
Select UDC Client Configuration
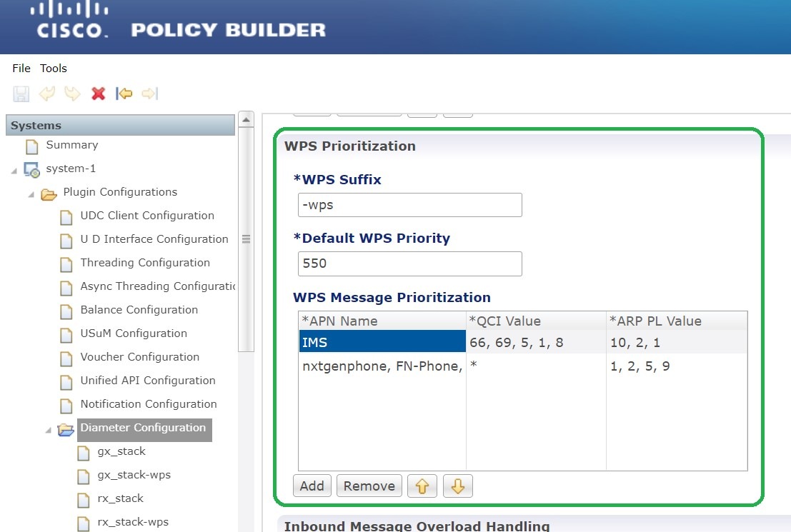(x=147, y=216)
